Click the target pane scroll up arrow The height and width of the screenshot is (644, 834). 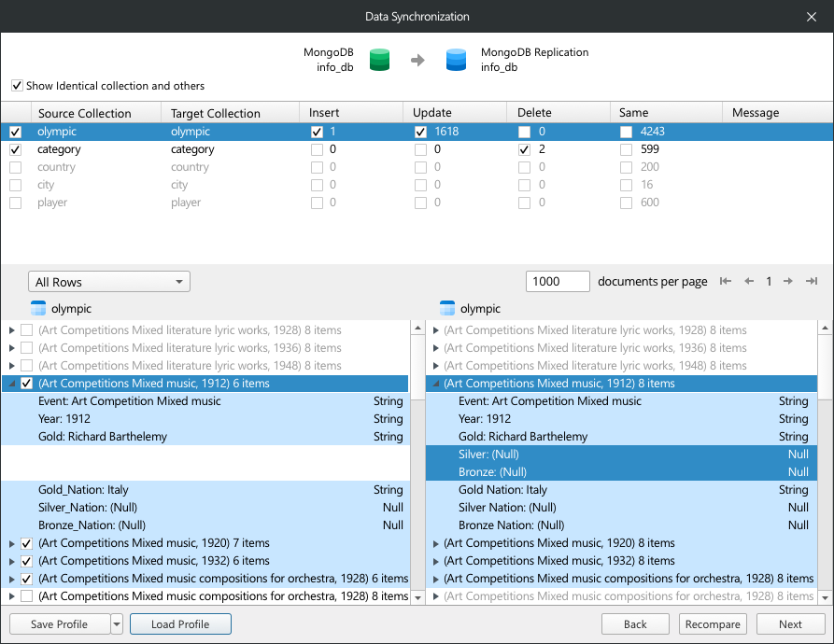coord(825,328)
